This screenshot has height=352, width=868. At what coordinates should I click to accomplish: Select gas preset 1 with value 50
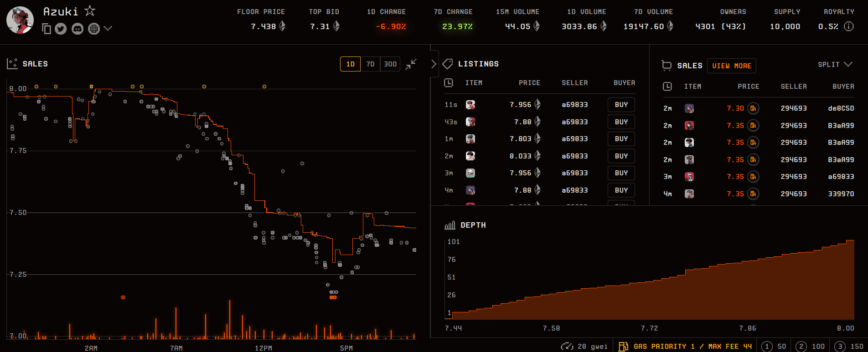point(774,347)
